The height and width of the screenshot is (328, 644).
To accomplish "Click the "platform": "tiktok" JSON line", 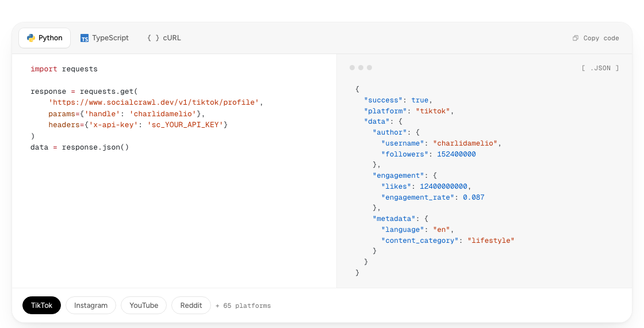I will [x=409, y=111].
